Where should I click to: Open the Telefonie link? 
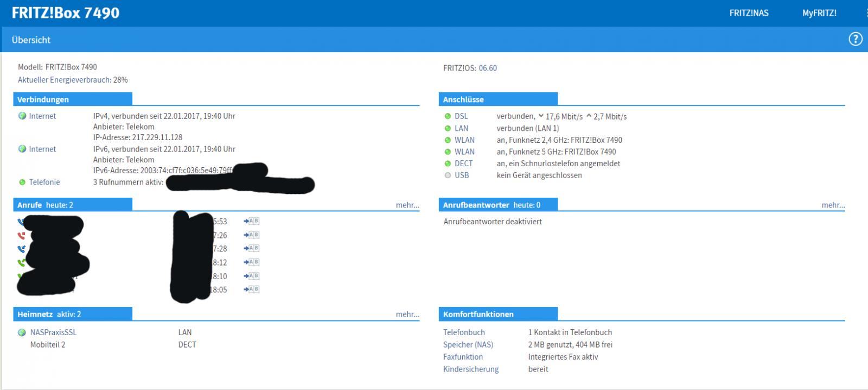[x=44, y=183]
